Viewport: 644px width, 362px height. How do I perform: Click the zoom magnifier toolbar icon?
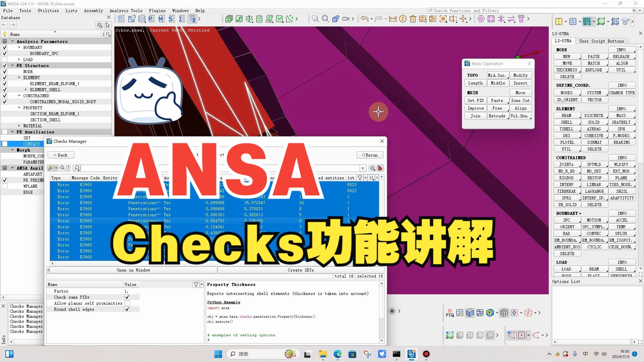[325, 19]
